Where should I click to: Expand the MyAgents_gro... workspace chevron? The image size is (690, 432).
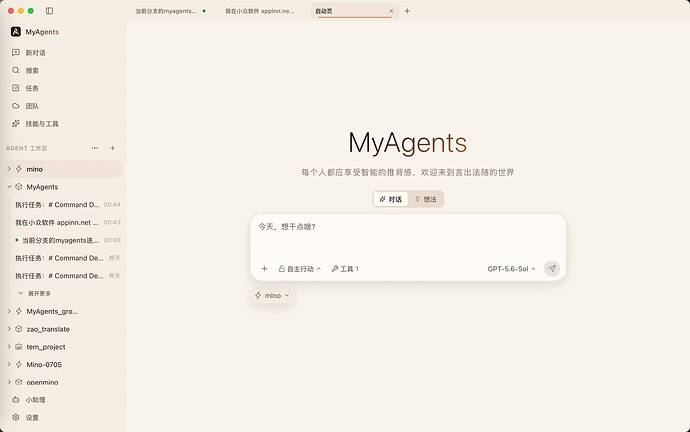9,311
